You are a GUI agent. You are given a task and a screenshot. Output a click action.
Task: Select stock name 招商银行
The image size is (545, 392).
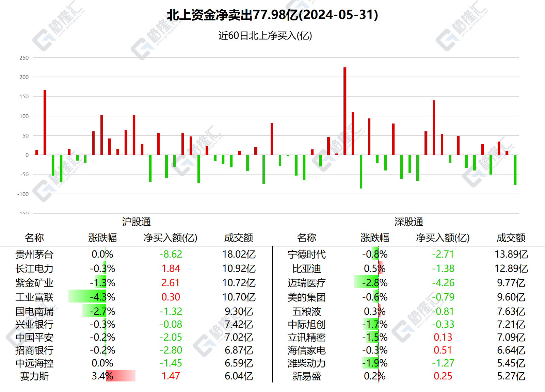coord(34,350)
